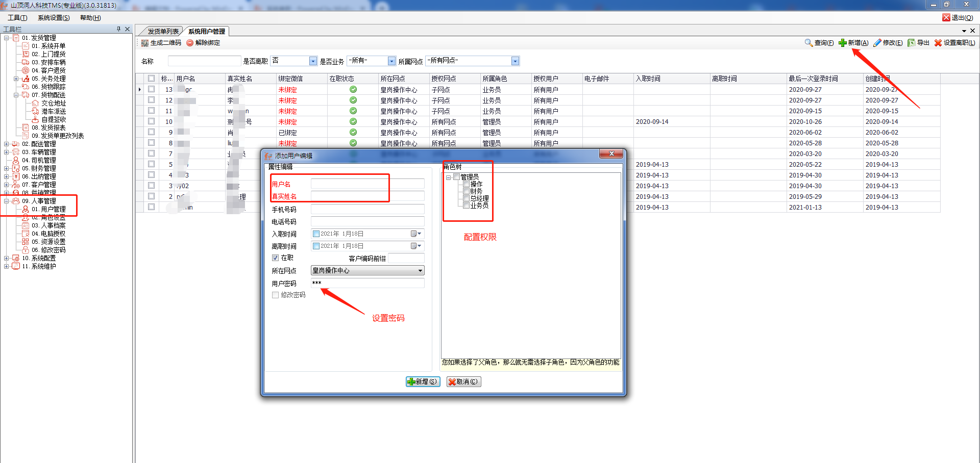Switch to the 发货单列表 tab
Screen dimensions: 980x463
click(163, 32)
